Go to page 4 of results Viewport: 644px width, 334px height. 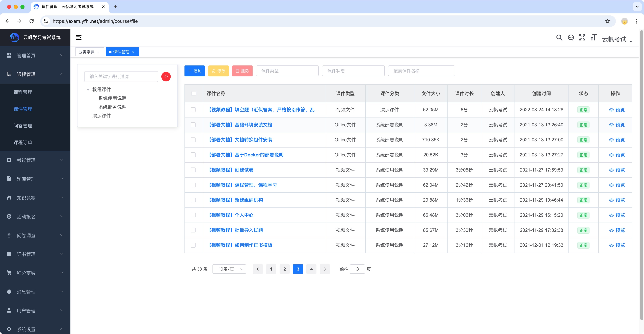point(311,269)
